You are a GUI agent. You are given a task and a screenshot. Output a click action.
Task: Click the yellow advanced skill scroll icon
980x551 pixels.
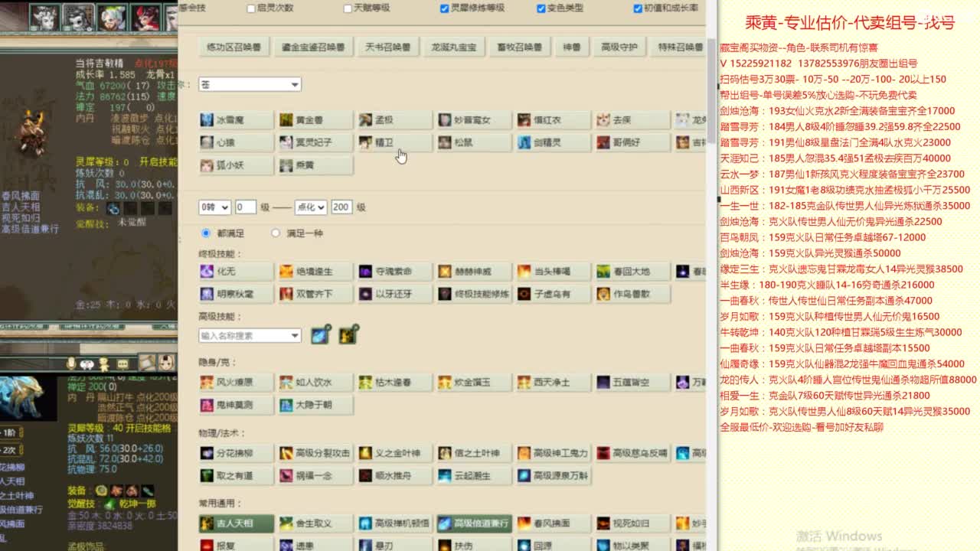click(348, 334)
